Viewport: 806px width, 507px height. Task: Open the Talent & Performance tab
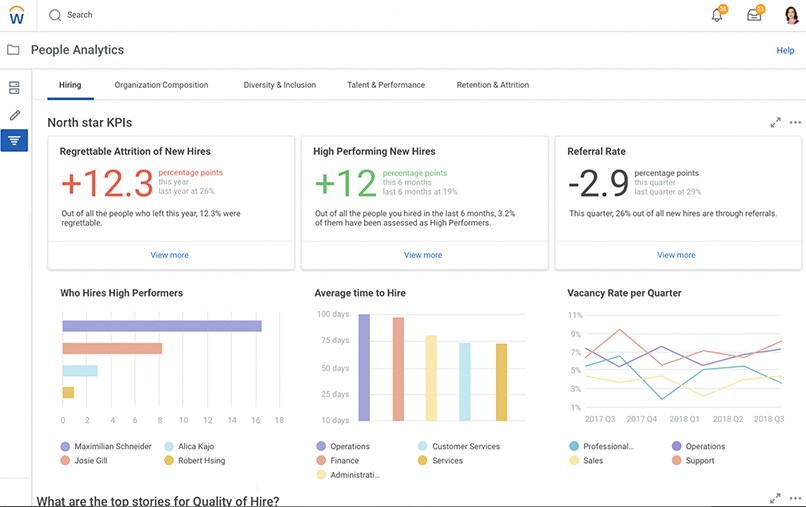pyautogui.click(x=386, y=85)
